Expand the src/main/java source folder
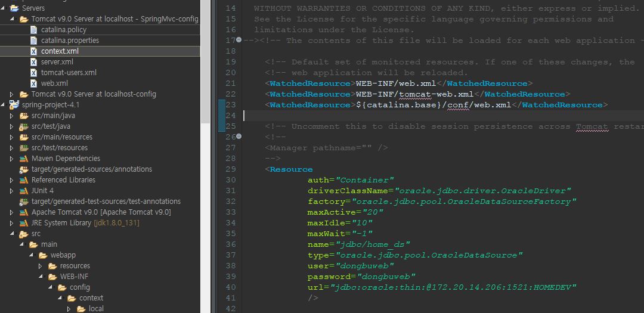The image size is (644, 313). pos(12,116)
